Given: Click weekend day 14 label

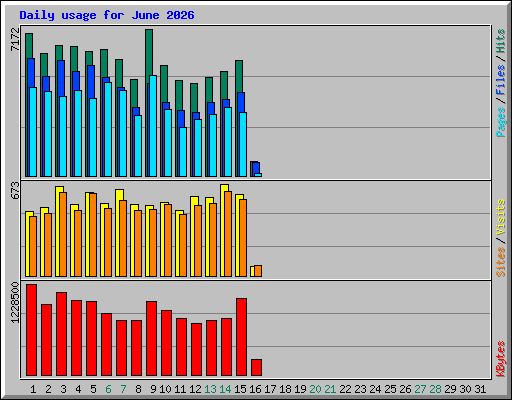Looking at the screenshot, I should 225,389.
